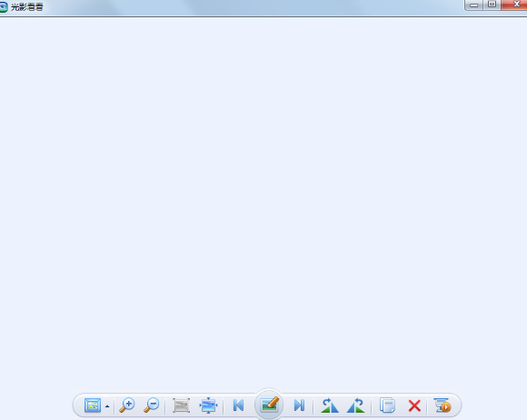Viewport: 527px width, 420px height.
Task: Fit image to window size
Action: [208, 405]
